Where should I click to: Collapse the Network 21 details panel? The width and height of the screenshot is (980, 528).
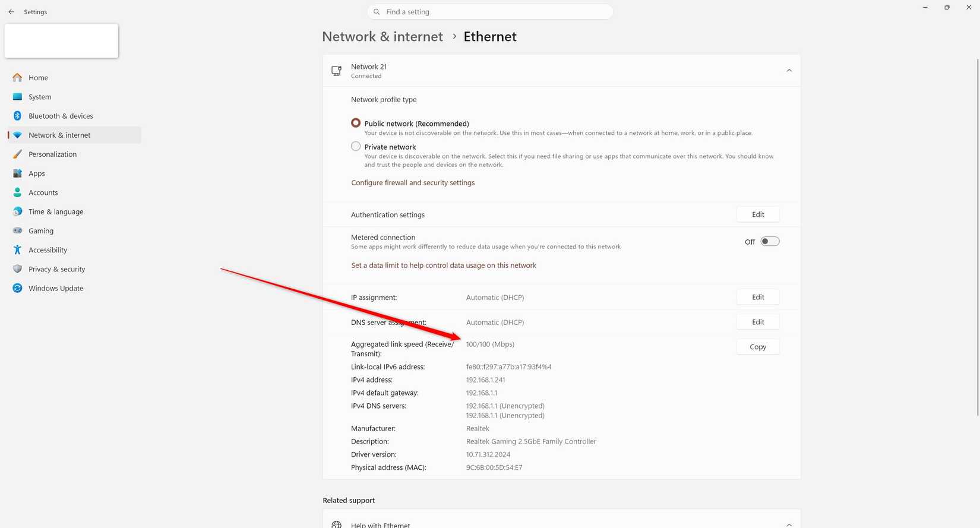coord(789,69)
